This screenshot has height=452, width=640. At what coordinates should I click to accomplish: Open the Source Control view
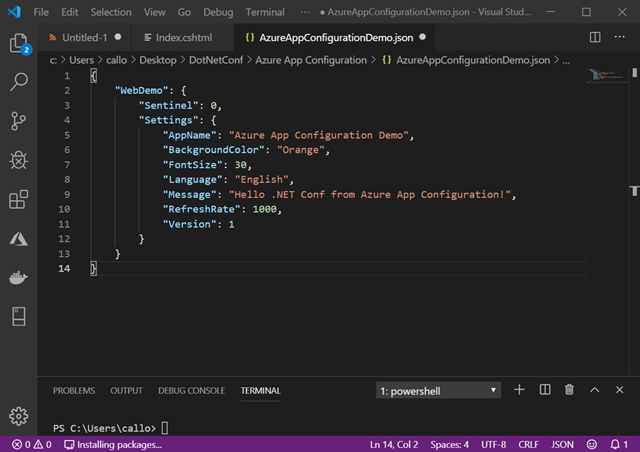pyautogui.click(x=19, y=121)
